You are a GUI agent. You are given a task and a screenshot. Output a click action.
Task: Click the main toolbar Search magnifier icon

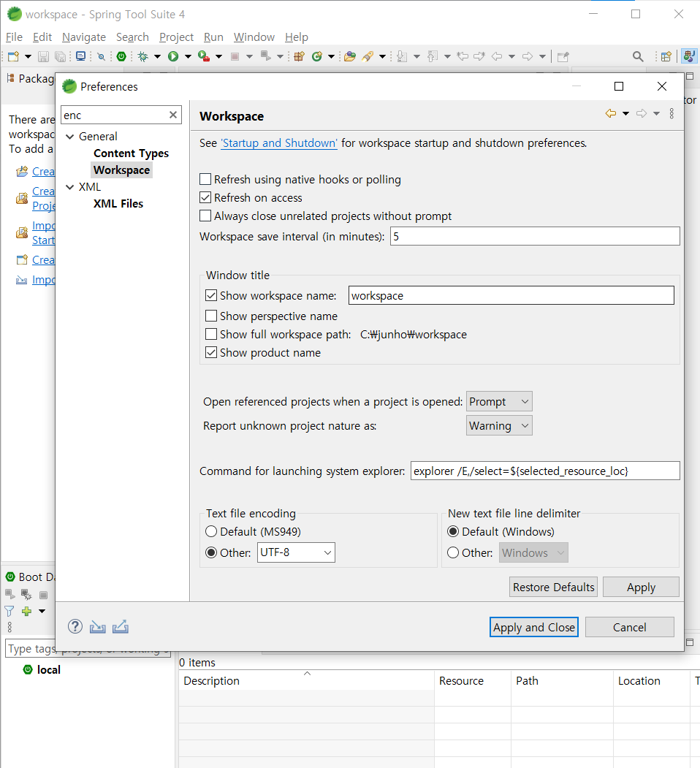coord(638,57)
